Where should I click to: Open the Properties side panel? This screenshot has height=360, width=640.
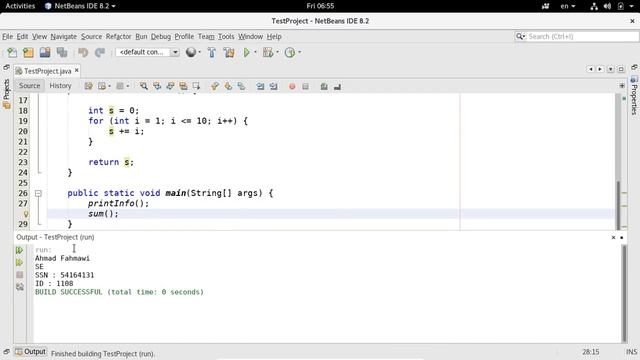634,95
